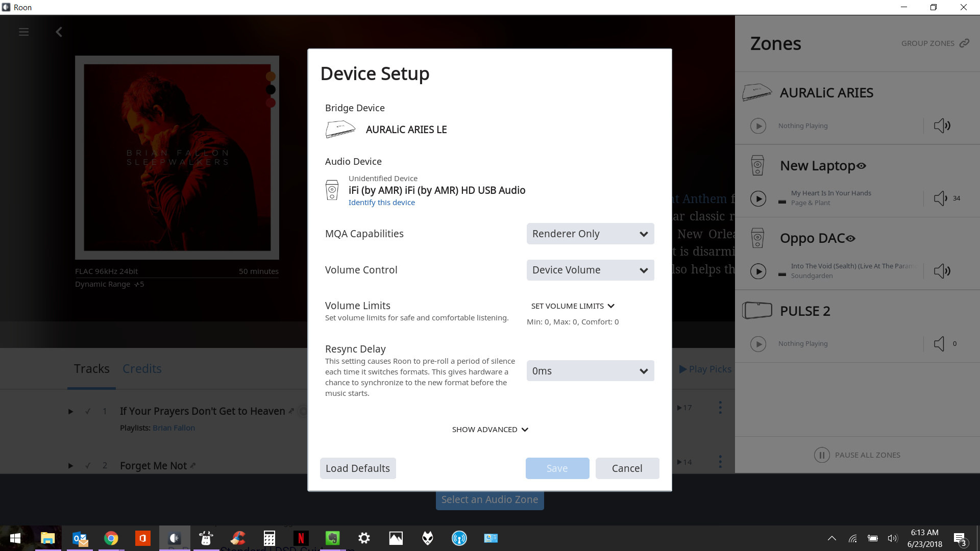980x551 pixels.
Task: Open Chrome from the taskbar
Action: click(111, 538)
